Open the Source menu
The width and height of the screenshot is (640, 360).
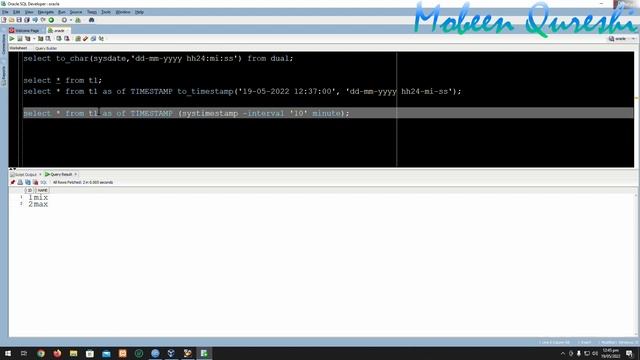tap(76, 12)
